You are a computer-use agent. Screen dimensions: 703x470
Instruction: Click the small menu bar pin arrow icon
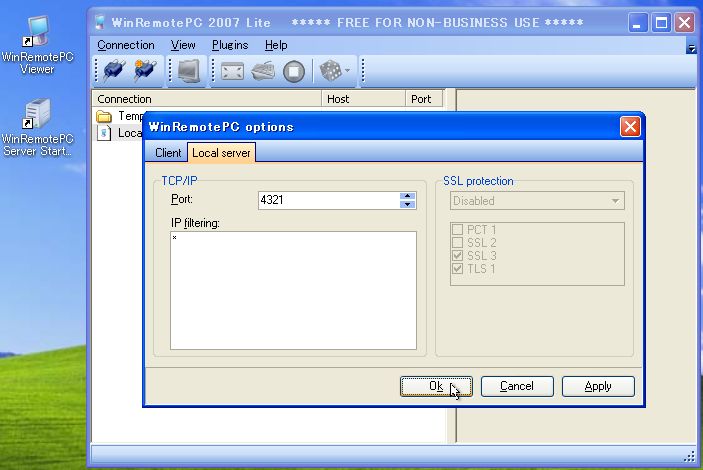[x=691, y=48]
